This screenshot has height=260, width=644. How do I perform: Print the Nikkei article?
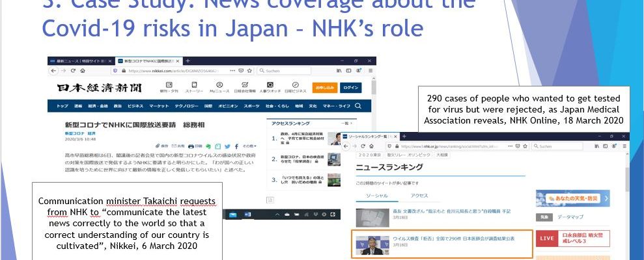coord(195,146)
